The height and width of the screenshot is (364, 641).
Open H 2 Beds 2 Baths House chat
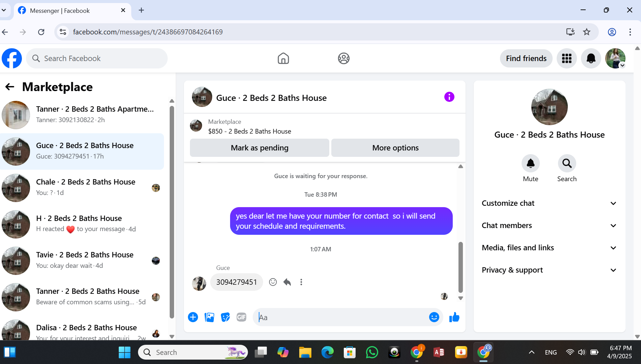[82, 224]
